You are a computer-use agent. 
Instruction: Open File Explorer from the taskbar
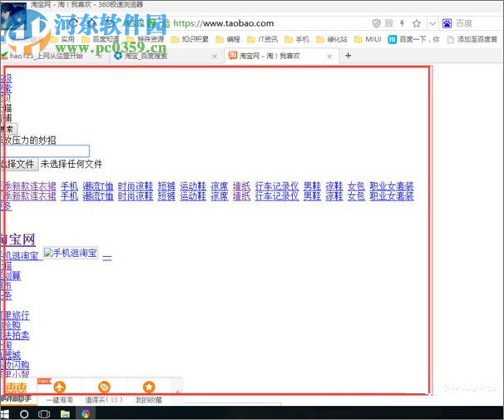point(65,413)
